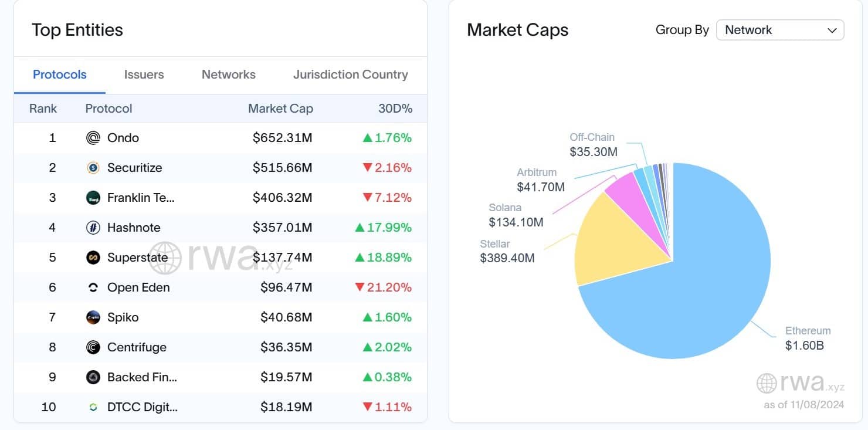This screenshot has height=430, width=868.
Task: Open the Group By Network dropdown
Action: coord(780,30)
